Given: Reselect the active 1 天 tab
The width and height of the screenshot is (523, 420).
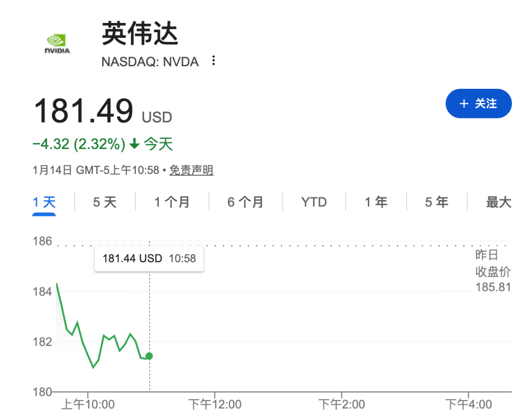Looking at the screenshot, I should (x=44, y=202).
